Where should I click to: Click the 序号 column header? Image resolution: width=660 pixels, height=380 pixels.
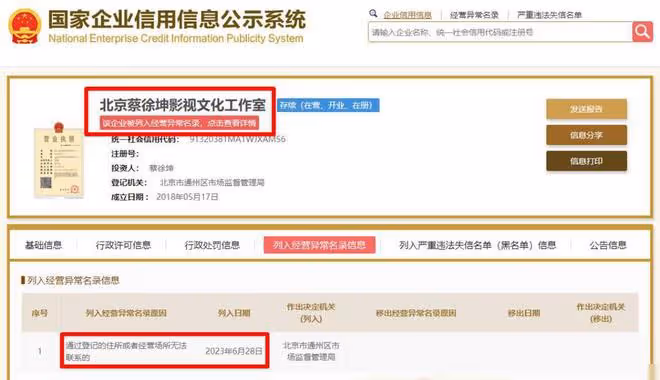pyautogui.click(x=40, y=313)
